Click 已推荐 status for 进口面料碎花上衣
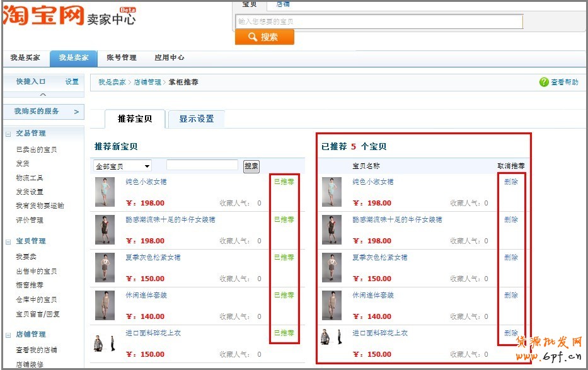The image size is (588, 370). click(284, 333)
